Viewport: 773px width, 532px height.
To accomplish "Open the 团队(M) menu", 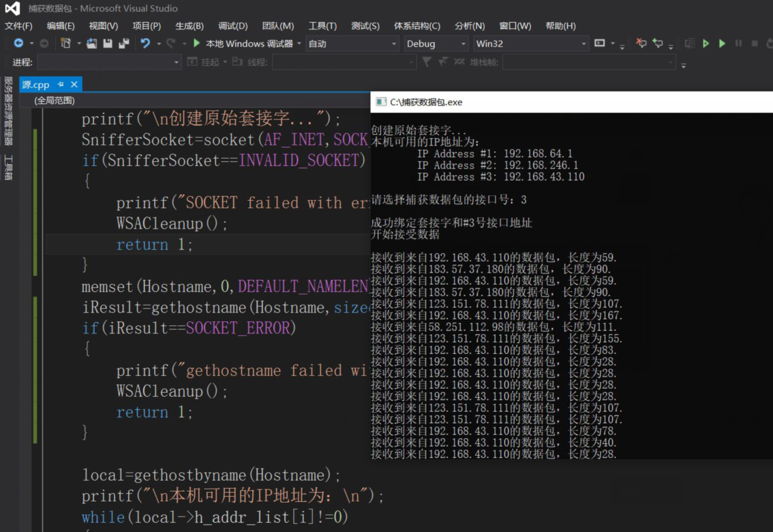I will 278,25.
